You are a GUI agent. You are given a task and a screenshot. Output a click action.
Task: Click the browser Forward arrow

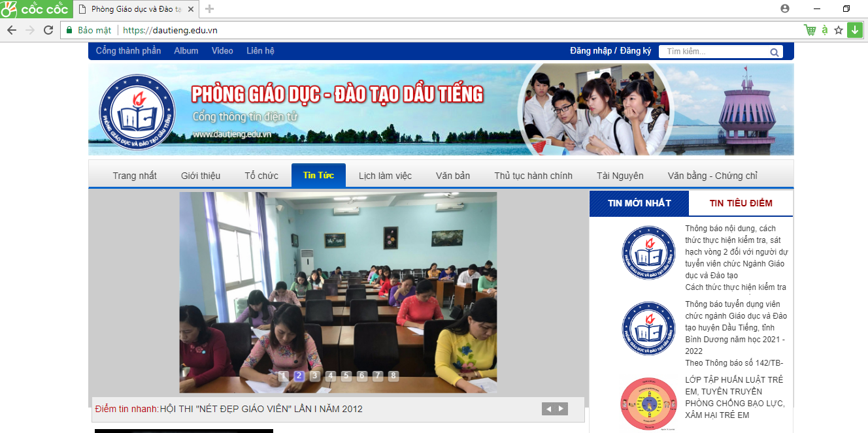pos(29,30)
